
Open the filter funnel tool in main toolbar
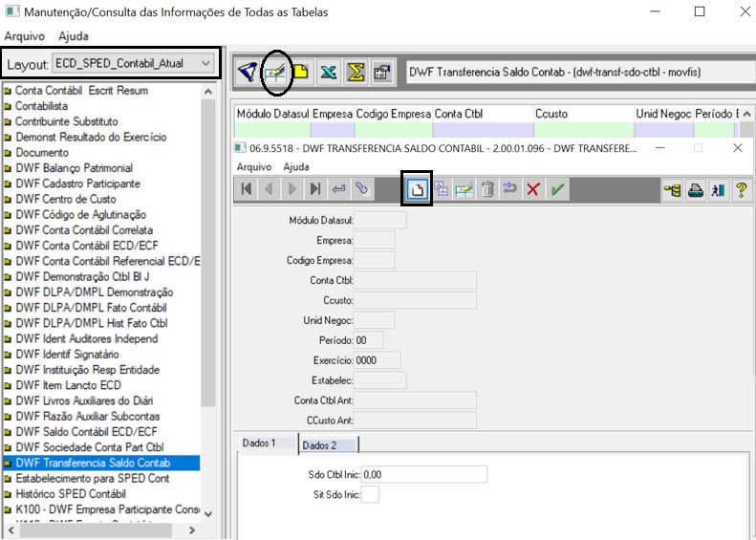click(248, 73)
